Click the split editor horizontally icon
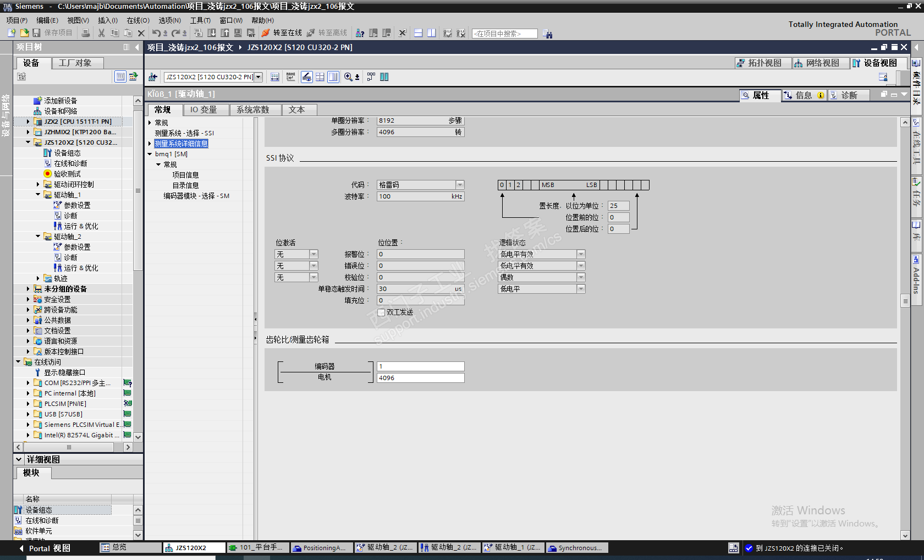924x560 pixels. coord(419,33)
